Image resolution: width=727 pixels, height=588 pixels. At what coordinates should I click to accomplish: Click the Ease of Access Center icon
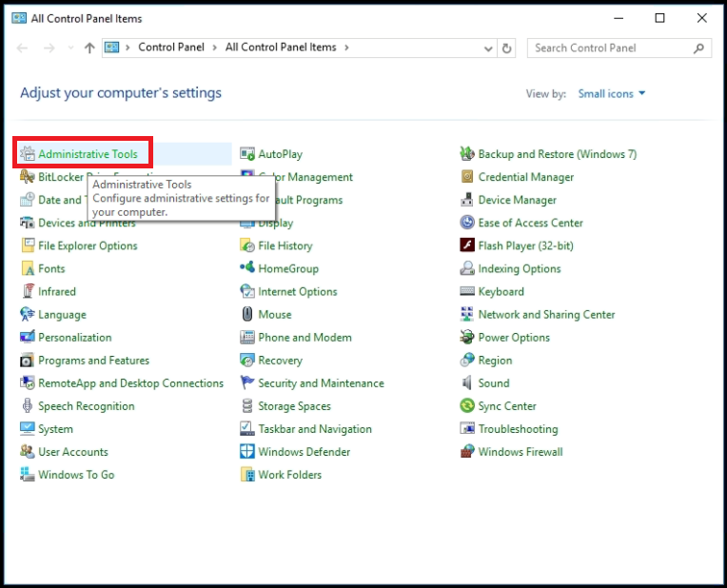(467, 223)
